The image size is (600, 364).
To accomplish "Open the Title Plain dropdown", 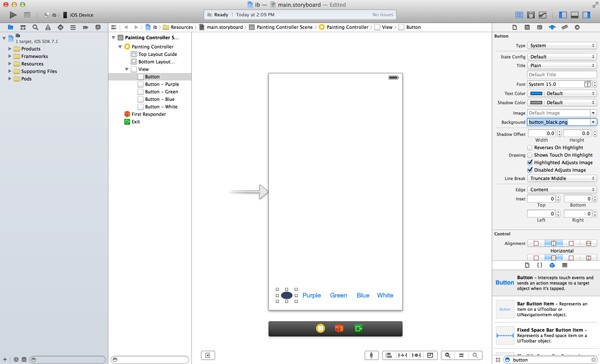I will click(562, 65).
